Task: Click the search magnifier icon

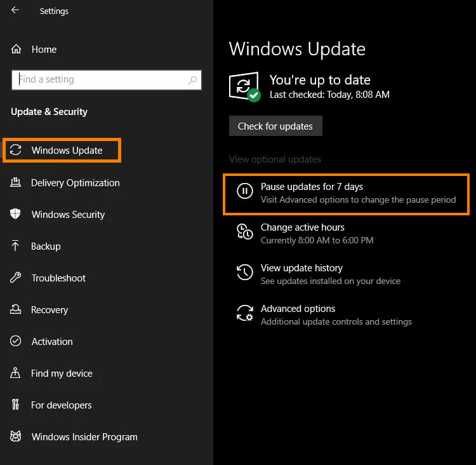Action: point(192,80)
